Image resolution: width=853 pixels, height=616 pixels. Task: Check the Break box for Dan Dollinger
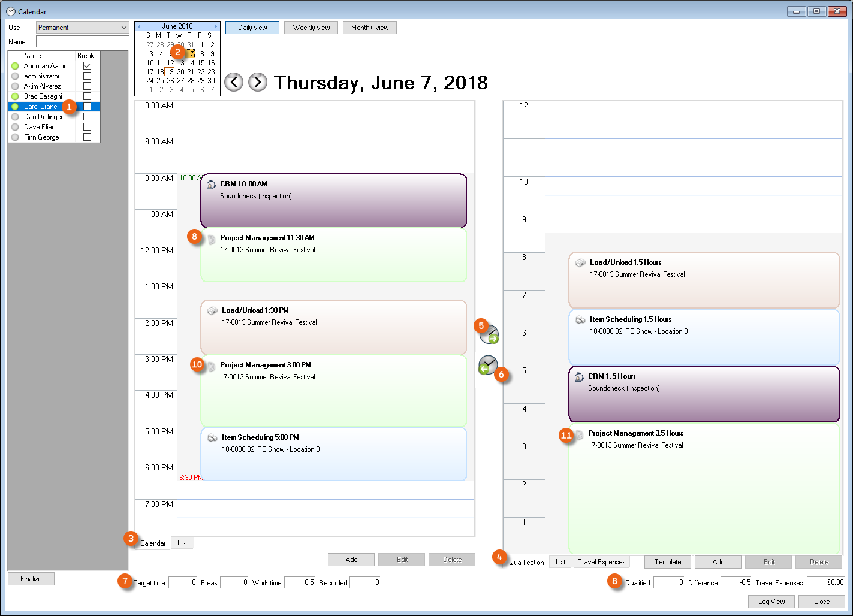[x=87, y=117]
